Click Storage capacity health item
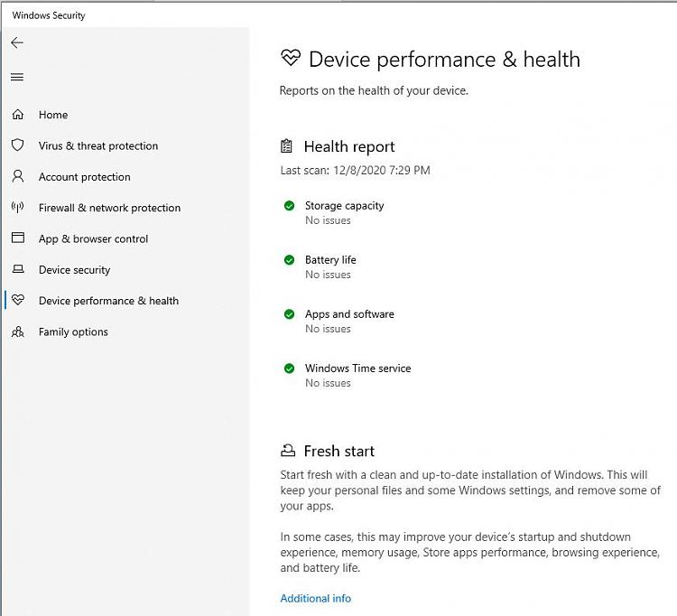 click(x=345, y=206)
